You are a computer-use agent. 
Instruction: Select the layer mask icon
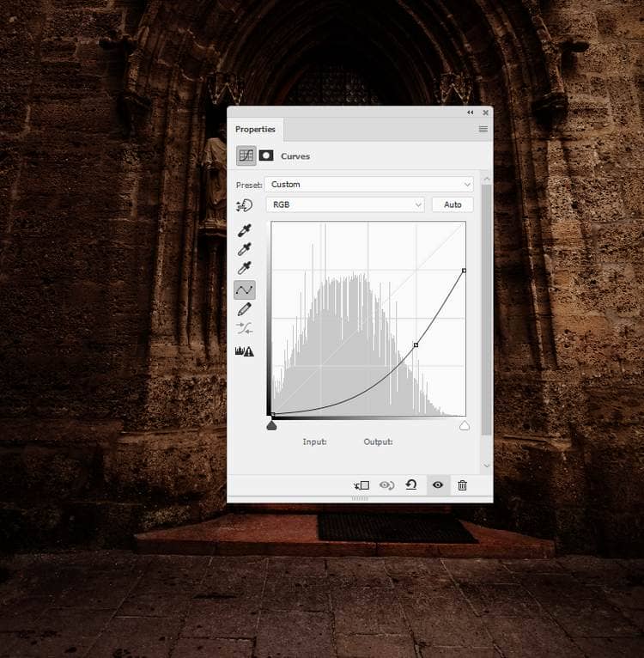click(266, 155)
